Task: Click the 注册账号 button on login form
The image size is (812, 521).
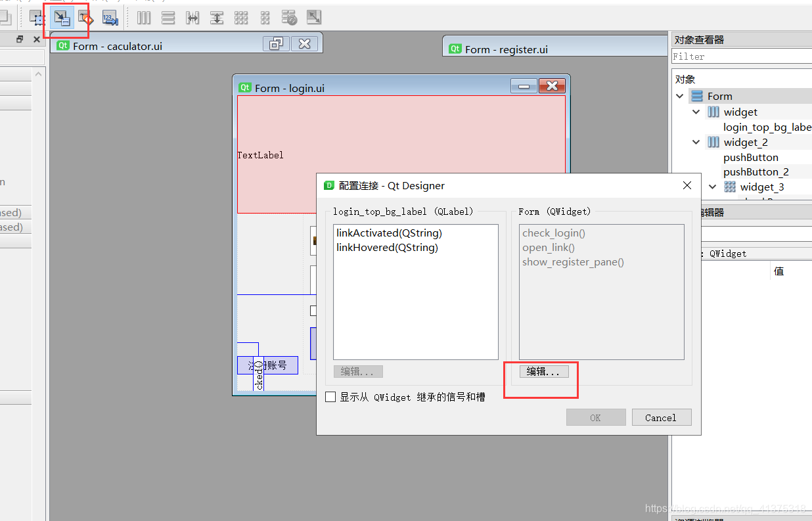Action: point(267,365)
